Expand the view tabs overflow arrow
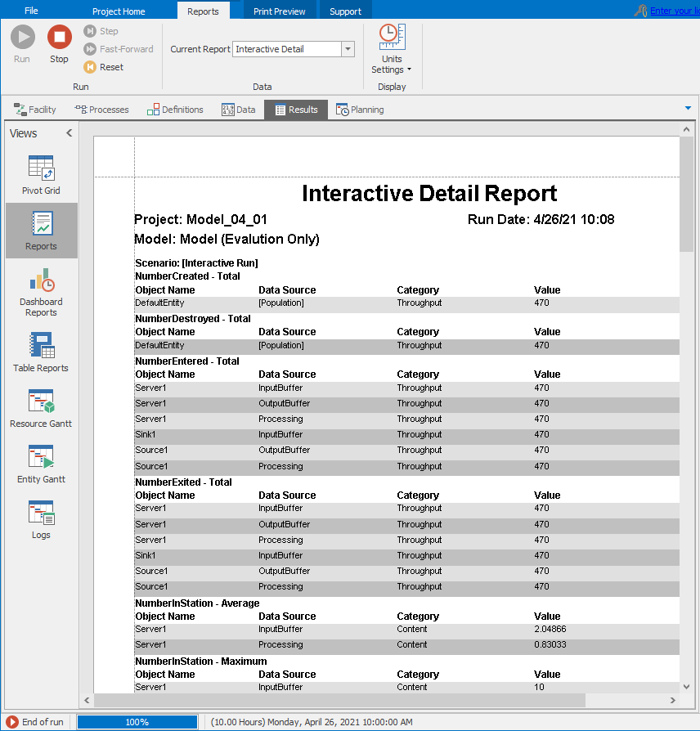The height and width of the screenshot is (731, 700). pyautogui.click(x=688, y=108)
